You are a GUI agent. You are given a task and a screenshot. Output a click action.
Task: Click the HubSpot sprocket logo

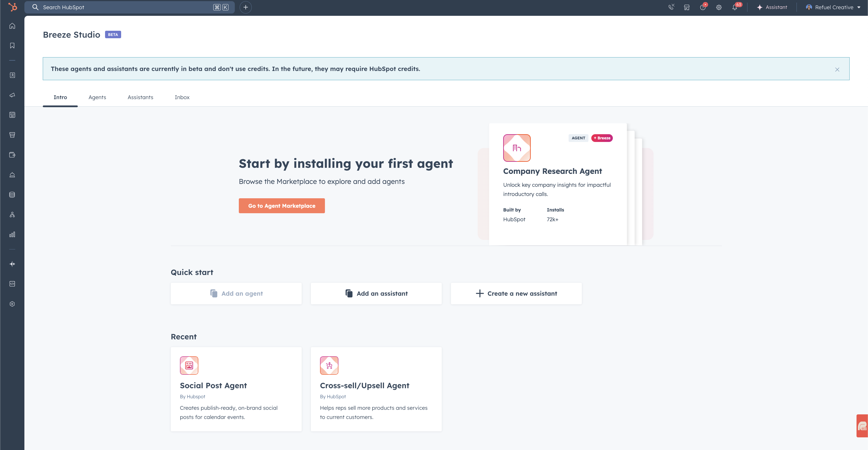(x=12, y=7)
